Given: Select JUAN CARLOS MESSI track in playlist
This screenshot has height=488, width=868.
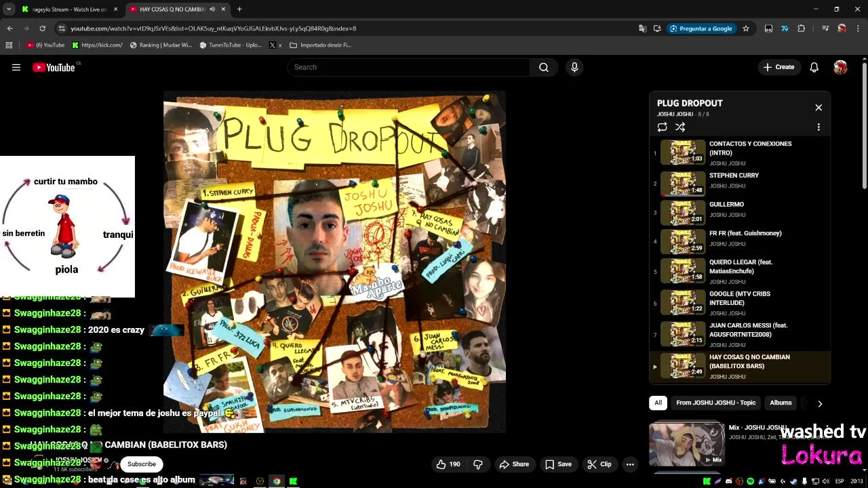Looking at the screenshot, I should [x=741, y=335].
